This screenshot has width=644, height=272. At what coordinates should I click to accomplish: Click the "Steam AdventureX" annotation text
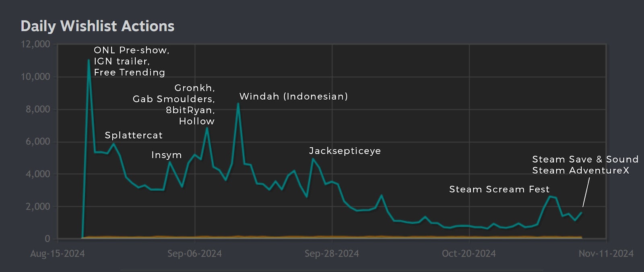580,171
